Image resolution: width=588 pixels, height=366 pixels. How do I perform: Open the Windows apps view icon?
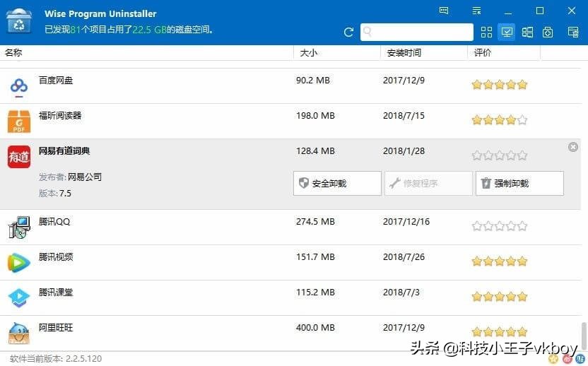click(527, 33)
